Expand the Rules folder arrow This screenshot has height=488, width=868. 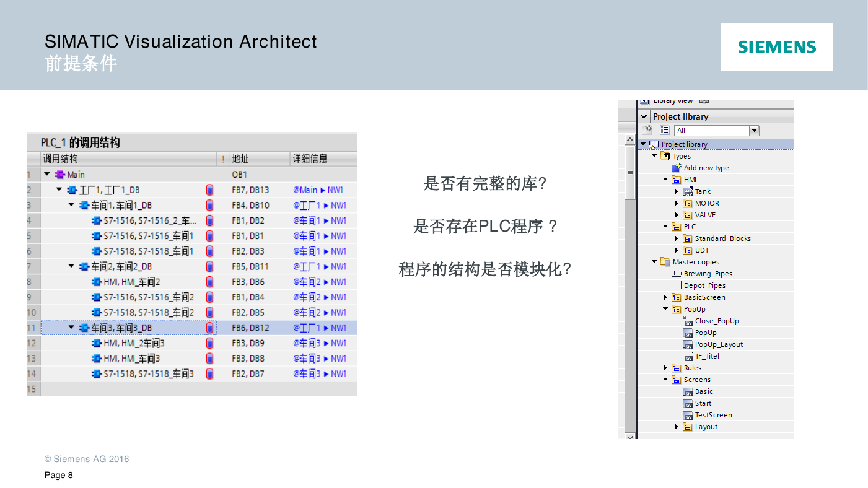pyautogui.click(x=666, y=368)
